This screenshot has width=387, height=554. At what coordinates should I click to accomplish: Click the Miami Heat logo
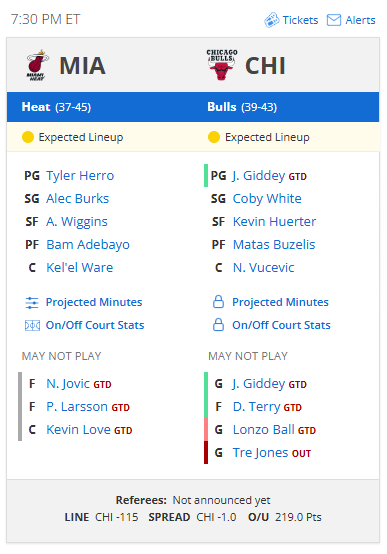tap(37, 65)
